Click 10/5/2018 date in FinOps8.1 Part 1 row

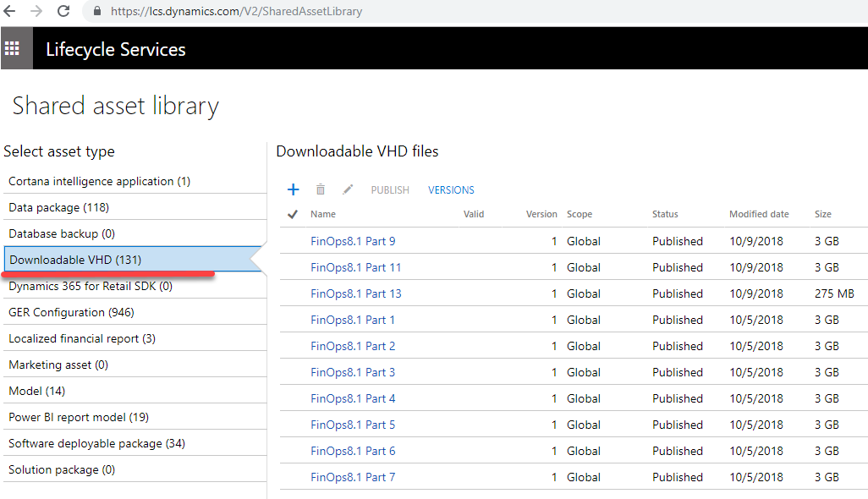[756, 320]
